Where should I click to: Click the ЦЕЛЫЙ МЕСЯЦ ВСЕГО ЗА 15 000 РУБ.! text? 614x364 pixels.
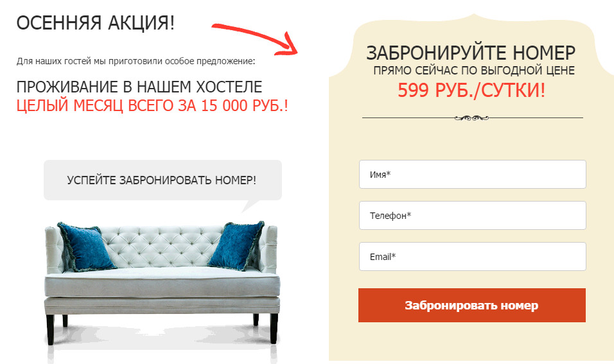pyautogui.click(x=152, y=106)
